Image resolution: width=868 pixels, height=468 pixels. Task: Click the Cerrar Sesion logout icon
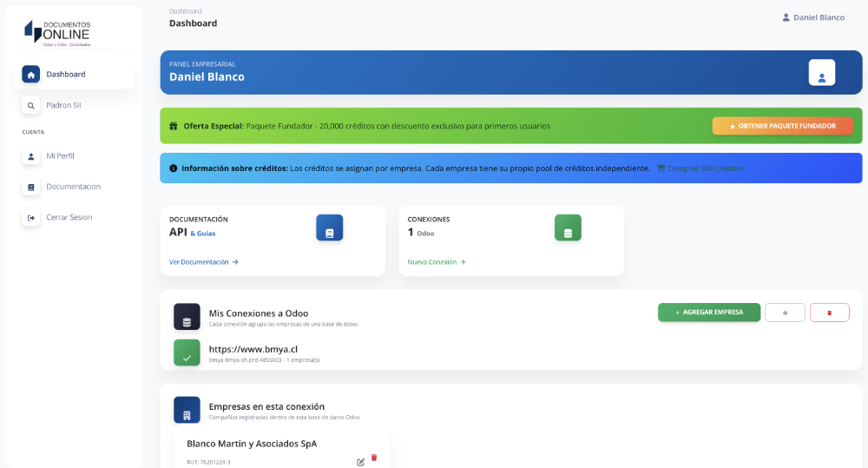31,217
